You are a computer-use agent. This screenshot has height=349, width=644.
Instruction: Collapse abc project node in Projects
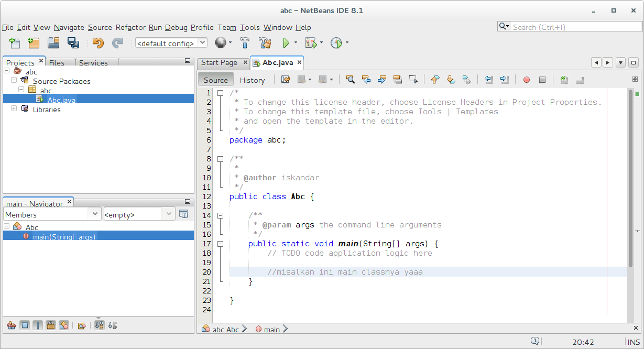[6, 71]
